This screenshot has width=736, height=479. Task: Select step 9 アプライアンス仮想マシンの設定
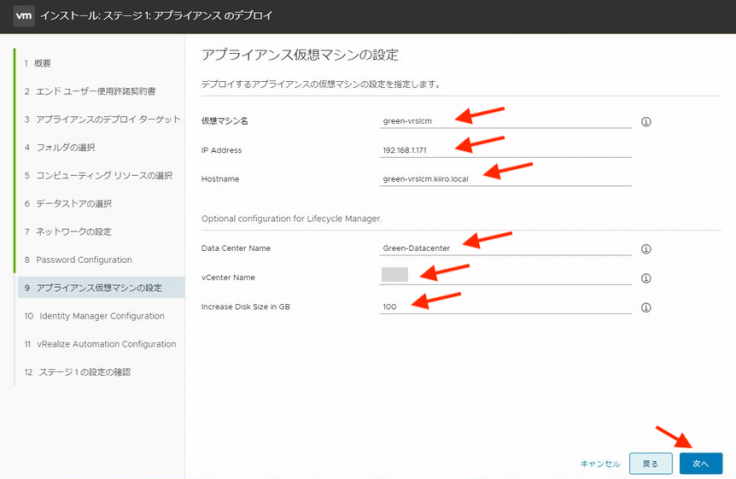point(101,287)
